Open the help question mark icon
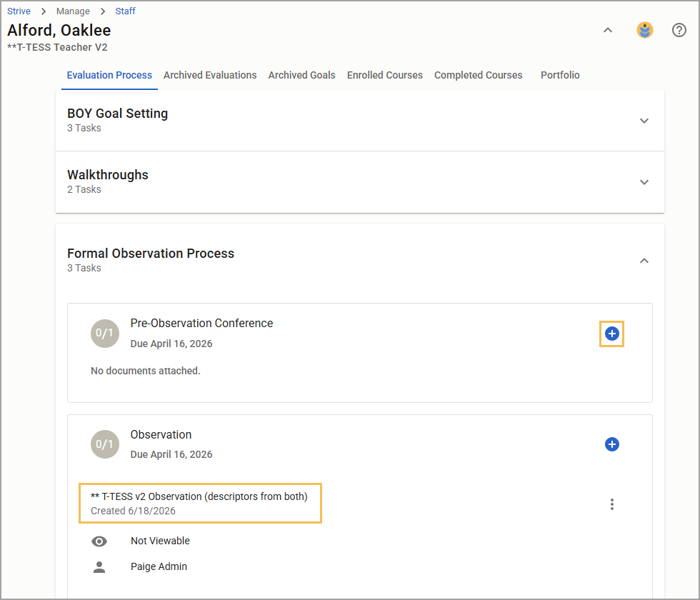The width and height of the screenshot is (700, 600). point(679,30)
